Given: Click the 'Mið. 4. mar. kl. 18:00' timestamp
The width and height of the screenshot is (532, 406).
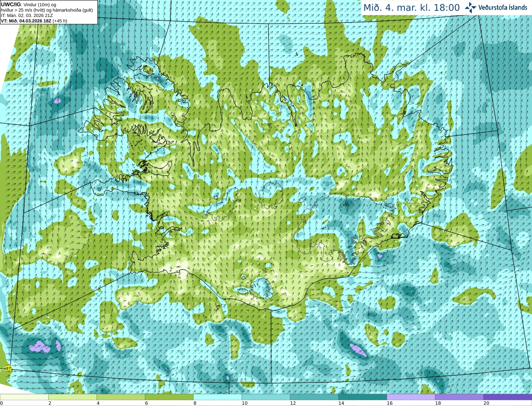Looking at the screenshot, I should click(411, 7).
